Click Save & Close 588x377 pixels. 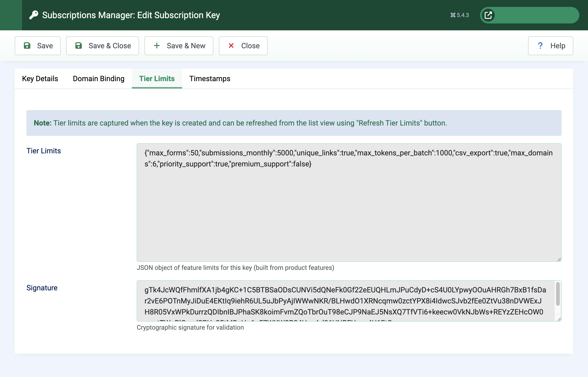(x=102, y=46)
